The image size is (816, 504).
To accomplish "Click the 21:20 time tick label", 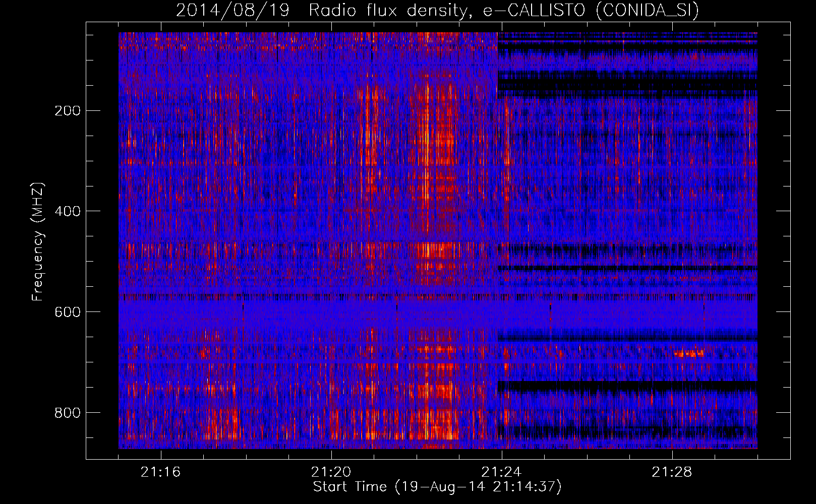I will coord(331,472).
